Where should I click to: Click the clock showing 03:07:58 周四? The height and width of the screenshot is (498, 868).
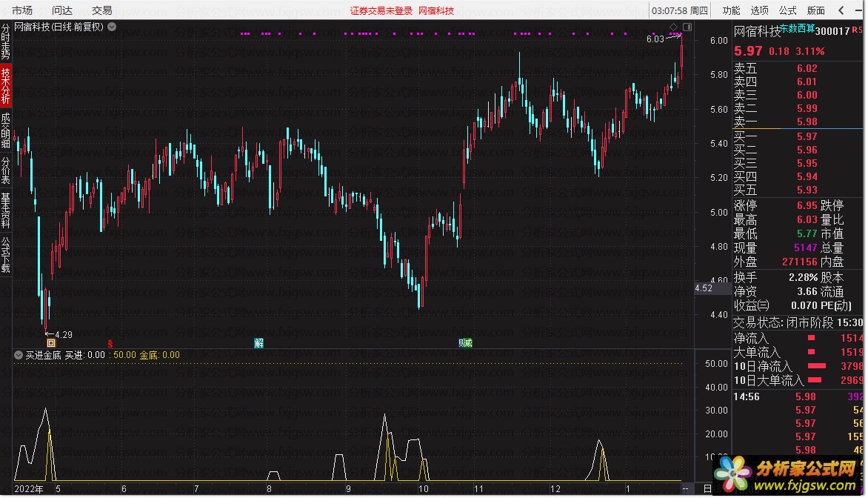click(x=680, y=10)
